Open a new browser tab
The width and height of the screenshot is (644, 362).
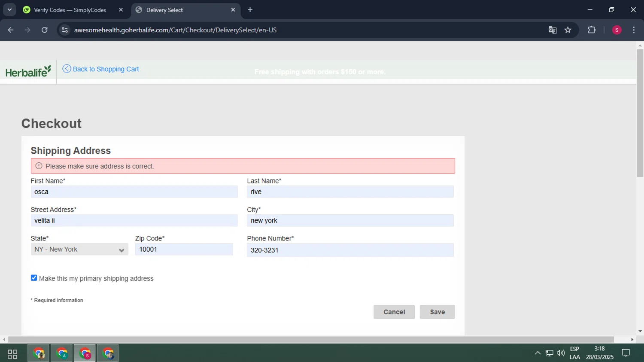tap(250, 10)
